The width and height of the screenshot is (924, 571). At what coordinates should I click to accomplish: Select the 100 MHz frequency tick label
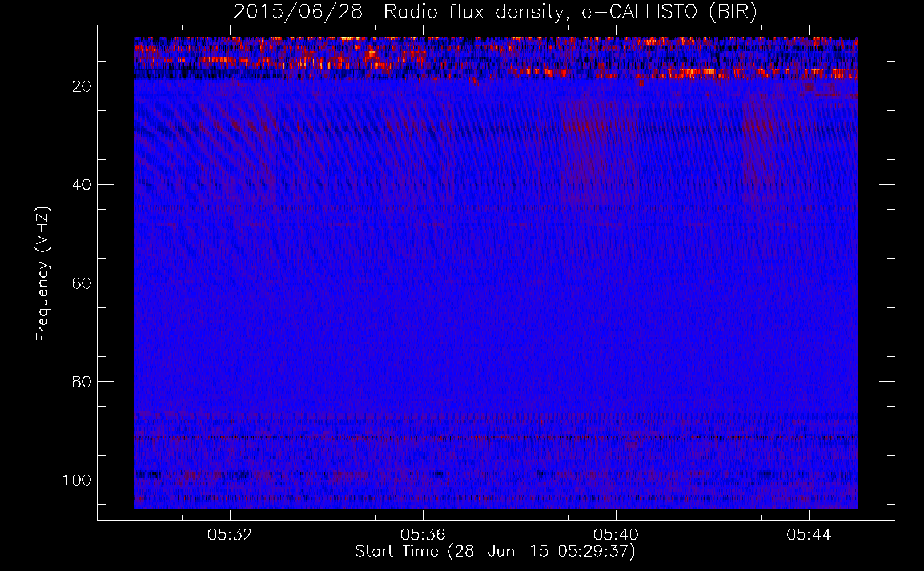coord(77,480)
